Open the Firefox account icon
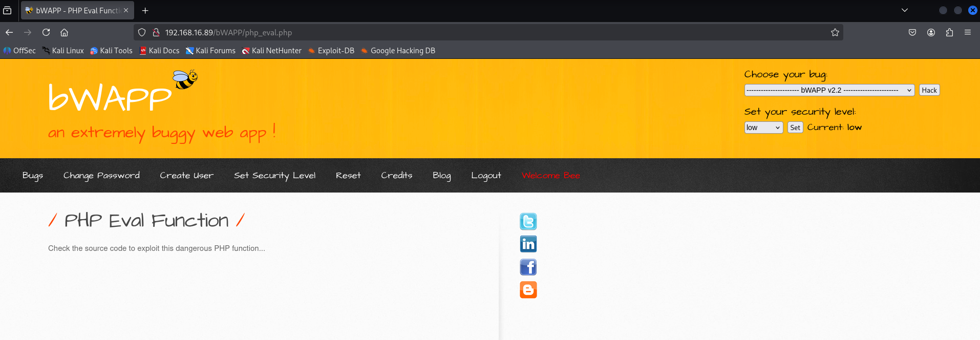The image size is (980, 340). (x=931, y=32)
